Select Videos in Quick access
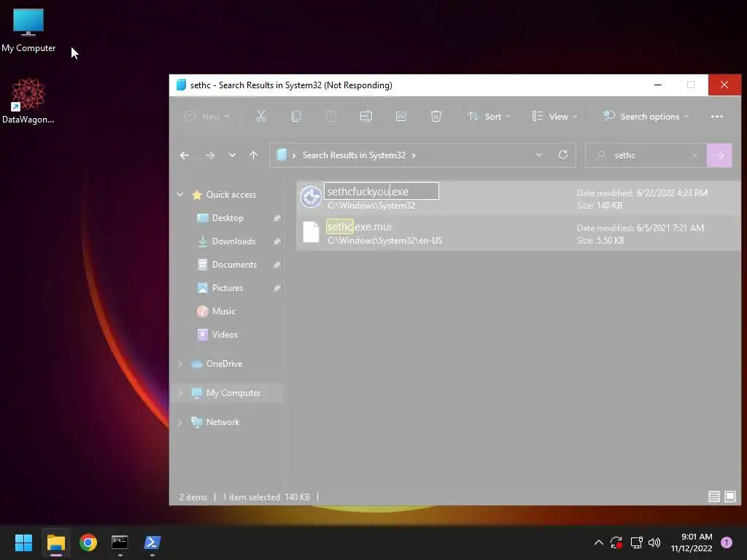747x560 pixels. click(225, 334)
